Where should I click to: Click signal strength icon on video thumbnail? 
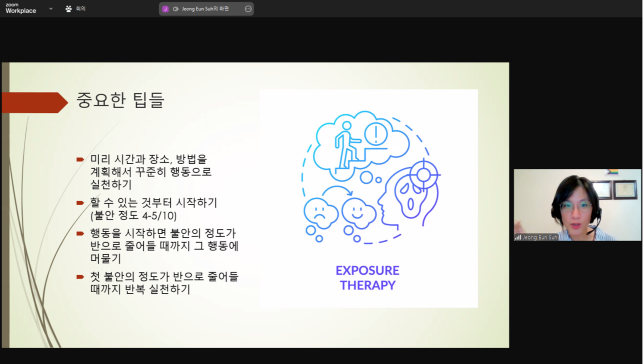click(x=518, y=238)
